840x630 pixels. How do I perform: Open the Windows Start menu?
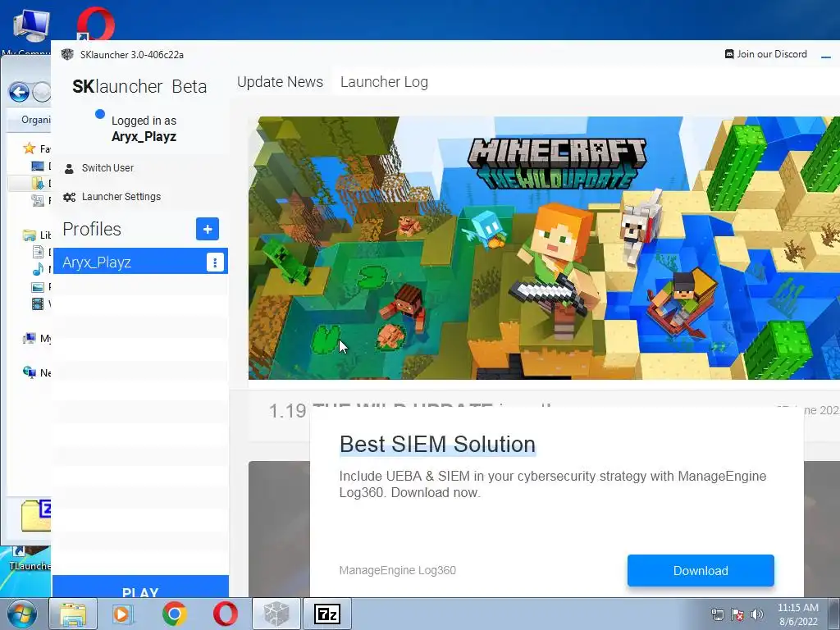click(22, 614)
